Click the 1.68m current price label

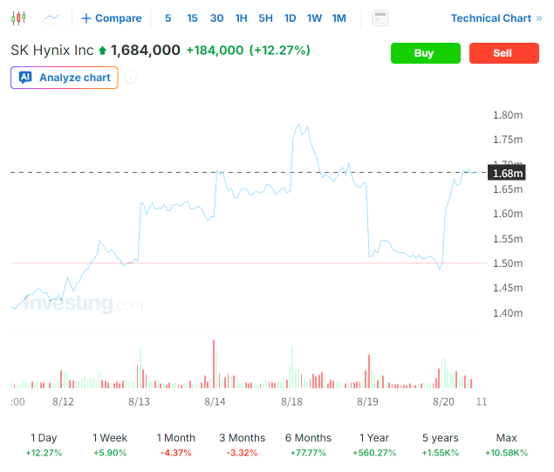[x=507, y=173]
